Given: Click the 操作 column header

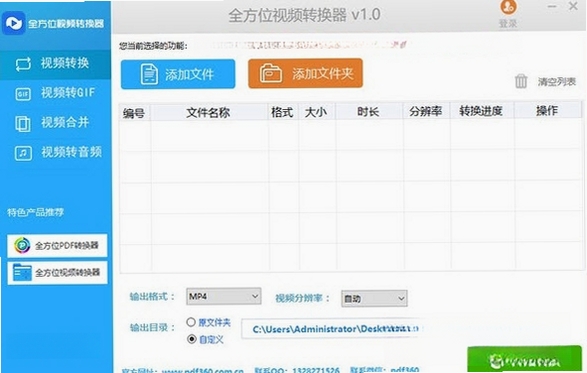Looking at the screenshot, I should coord(547,110).
